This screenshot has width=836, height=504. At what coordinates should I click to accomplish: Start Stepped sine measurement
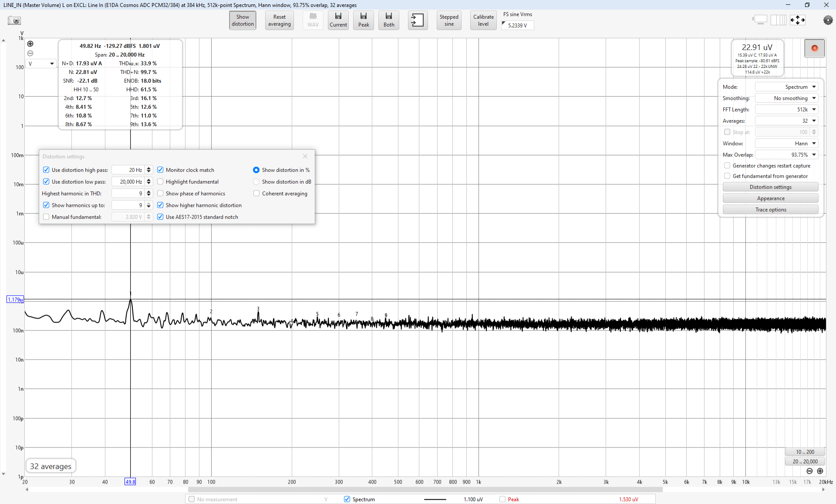pyautogui.click(x=449, y=20)
